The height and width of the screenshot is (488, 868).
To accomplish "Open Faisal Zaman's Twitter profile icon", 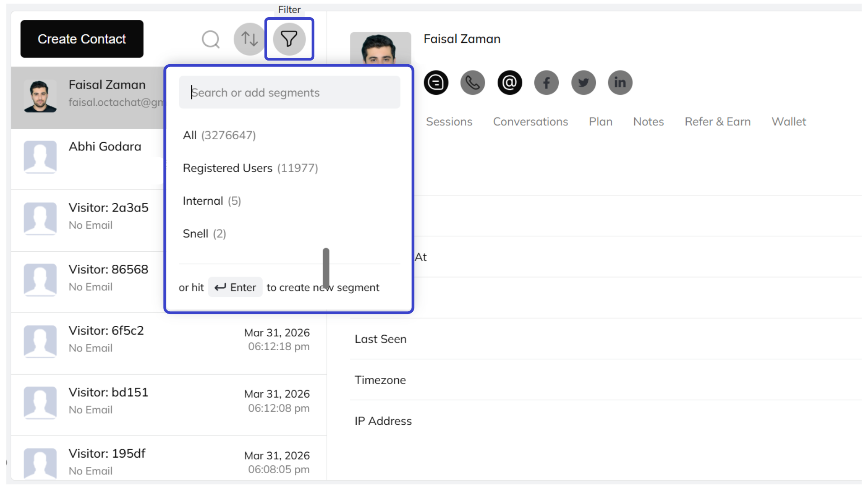I will tap(583, 83).
